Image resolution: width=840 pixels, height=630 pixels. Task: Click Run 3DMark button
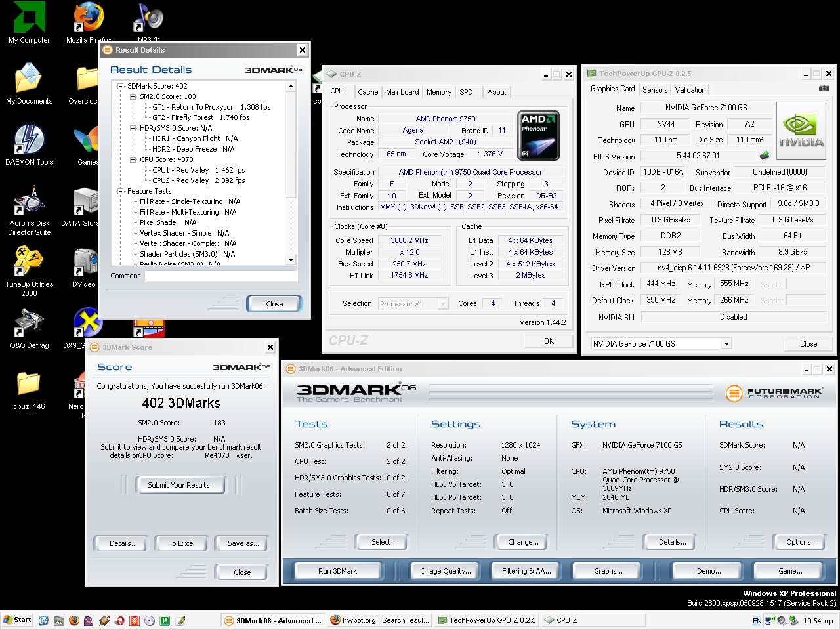(x=337, y=571)
